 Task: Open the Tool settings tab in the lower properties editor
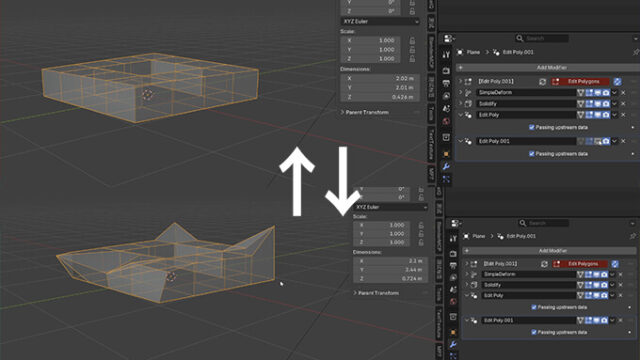pos(453,239)
